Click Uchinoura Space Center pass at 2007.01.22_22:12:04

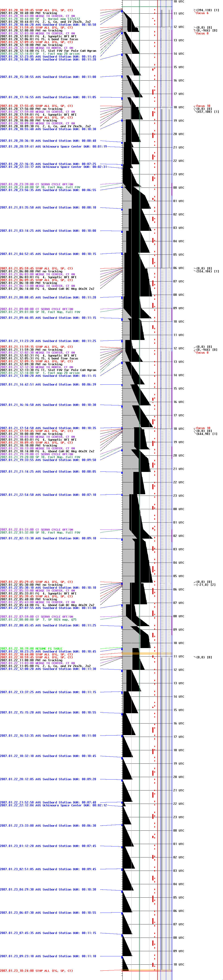coord(53,805)
